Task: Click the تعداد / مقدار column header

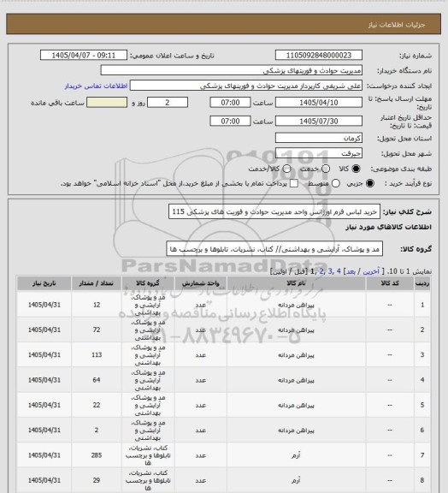Action: coord(96,283)
